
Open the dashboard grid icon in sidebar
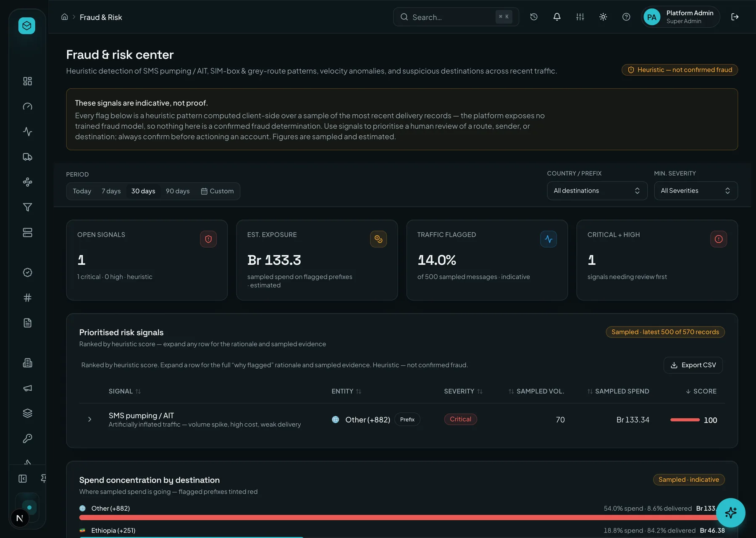click(27, 81)
